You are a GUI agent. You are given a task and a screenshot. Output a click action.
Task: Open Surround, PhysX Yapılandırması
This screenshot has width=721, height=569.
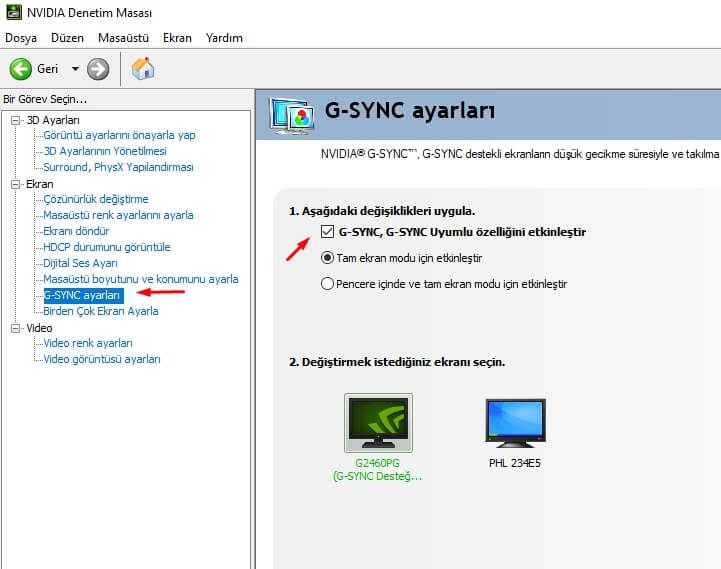click(x=118, y=167)
